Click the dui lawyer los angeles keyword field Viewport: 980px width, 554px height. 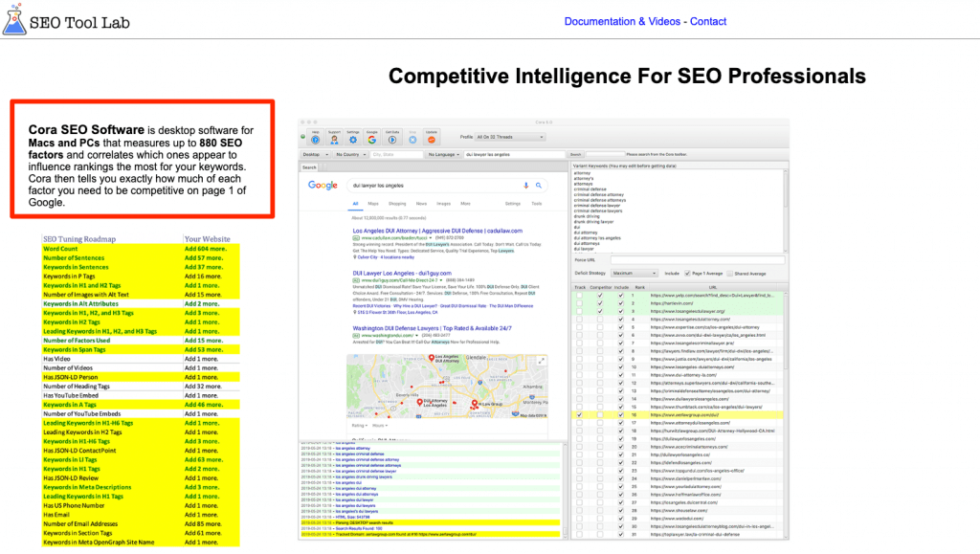[x=514, y=154]
